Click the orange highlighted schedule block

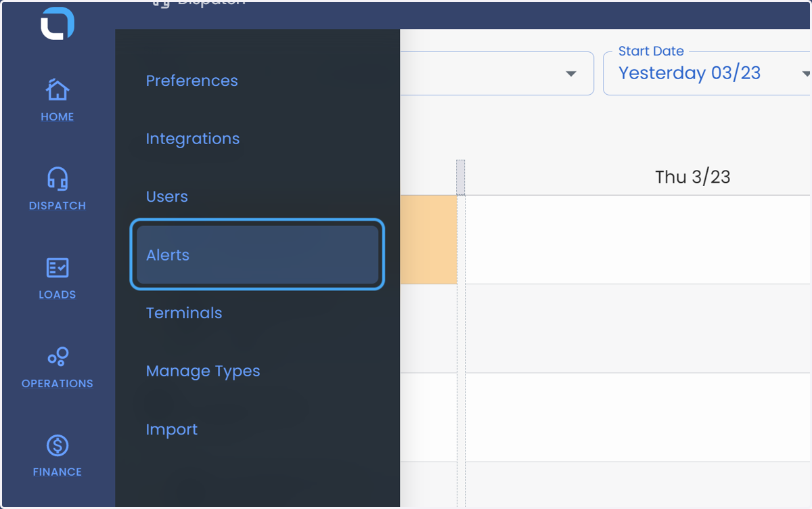[428, 240]
